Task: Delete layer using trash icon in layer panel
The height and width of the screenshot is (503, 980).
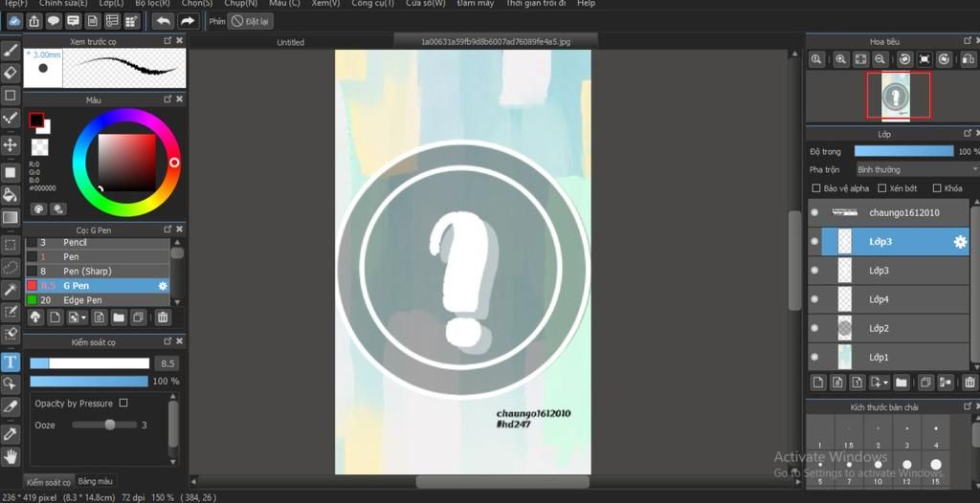Action: [x=969, y=382]
